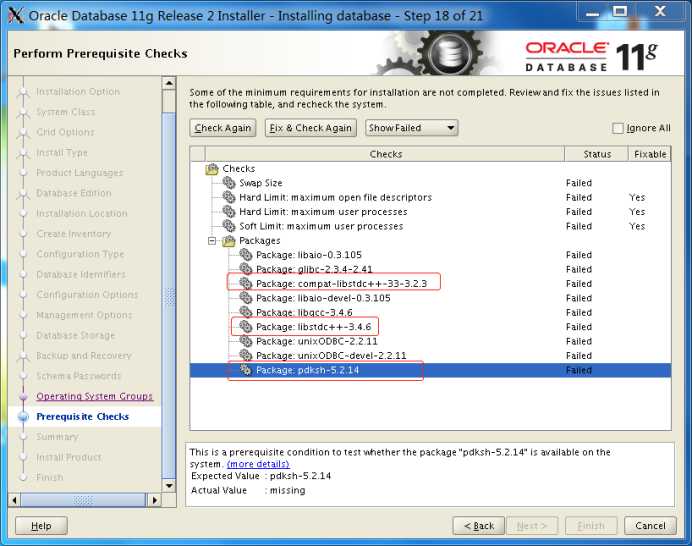Click gear icon for Package libgcc-3.4.6

[246, 312]
